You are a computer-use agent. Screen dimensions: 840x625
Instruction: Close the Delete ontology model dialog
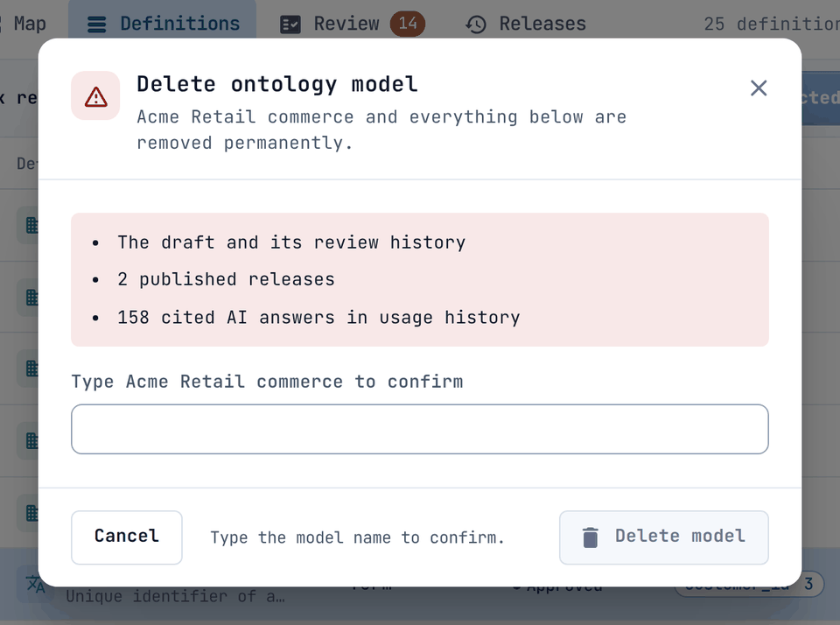(x=758, y=88)
